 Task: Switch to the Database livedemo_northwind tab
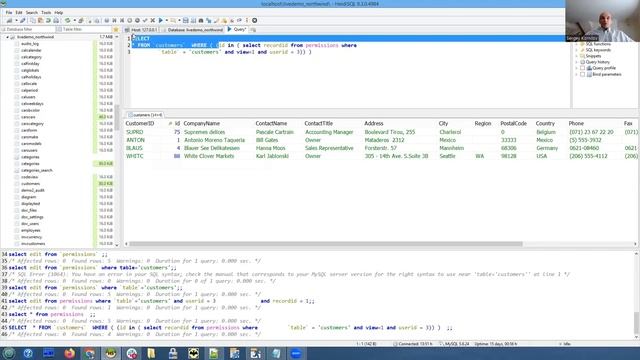(192, 30)
